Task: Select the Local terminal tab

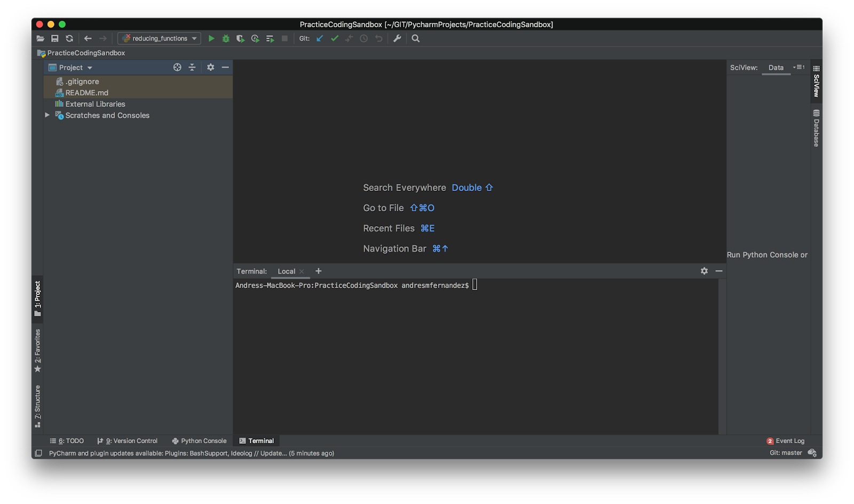Action: [287, 271]
